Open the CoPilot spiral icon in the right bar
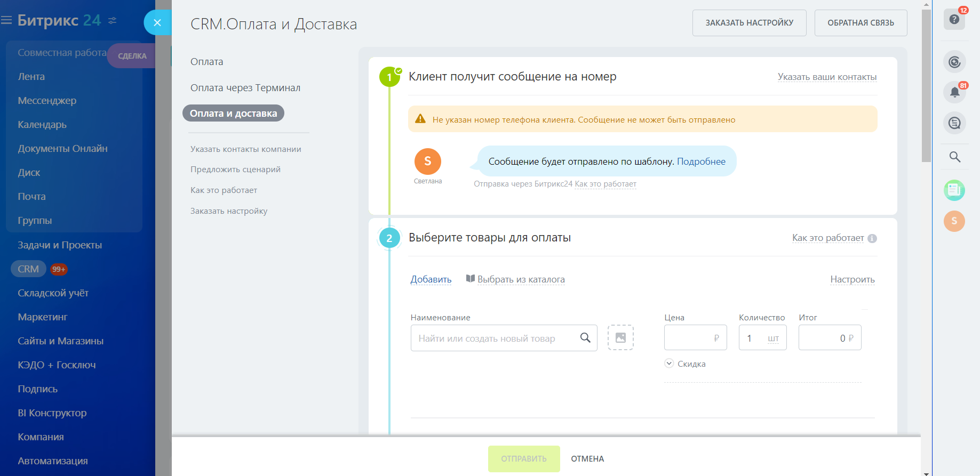980x476 pixels. pyautogui.click(x=954, y=62)
